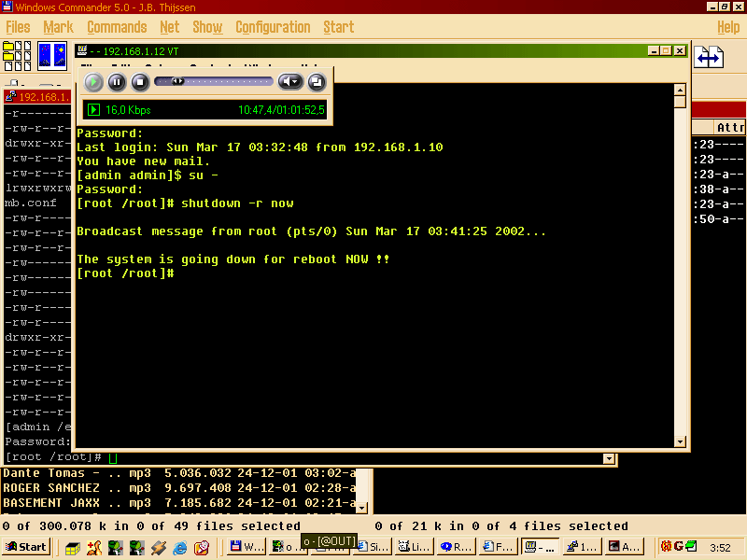This screenshot has height=560, width=747.
Task: Open RealPlayer from the taskbar
Action: (455, 546)
